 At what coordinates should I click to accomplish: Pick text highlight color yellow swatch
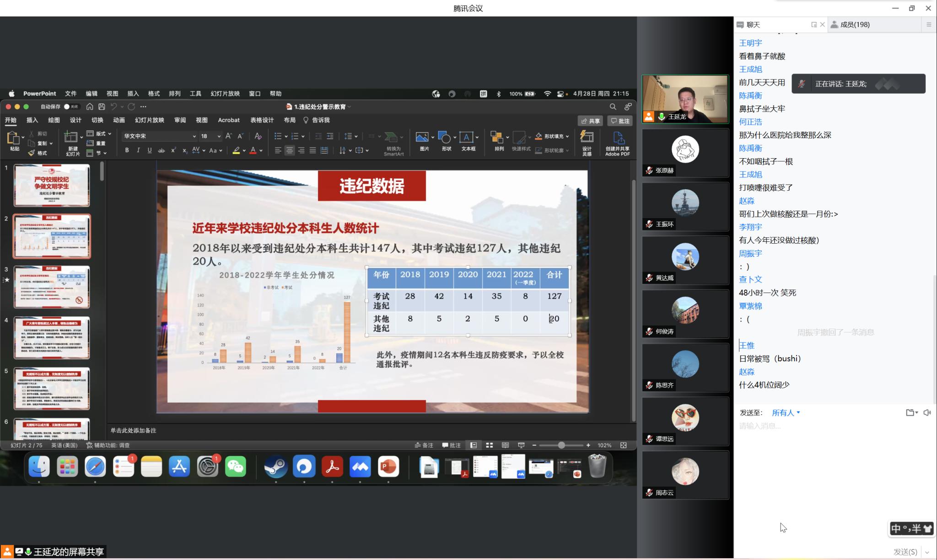tap(236, 150)
